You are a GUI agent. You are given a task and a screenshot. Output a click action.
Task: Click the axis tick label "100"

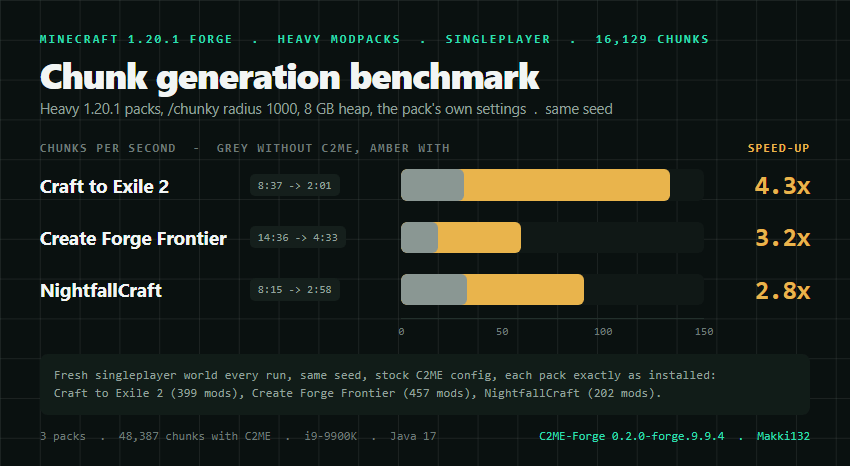[x=603, y=332]
